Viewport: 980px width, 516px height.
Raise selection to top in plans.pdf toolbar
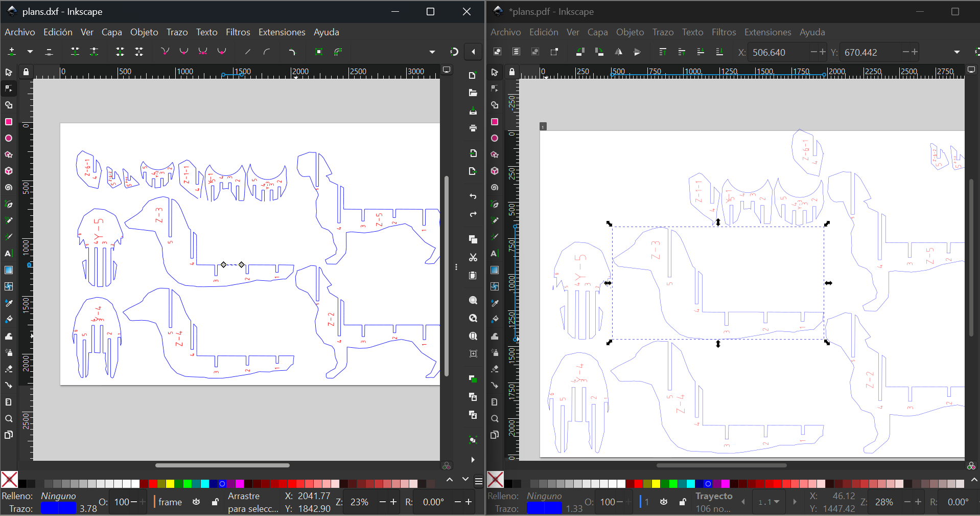point(663,52)
